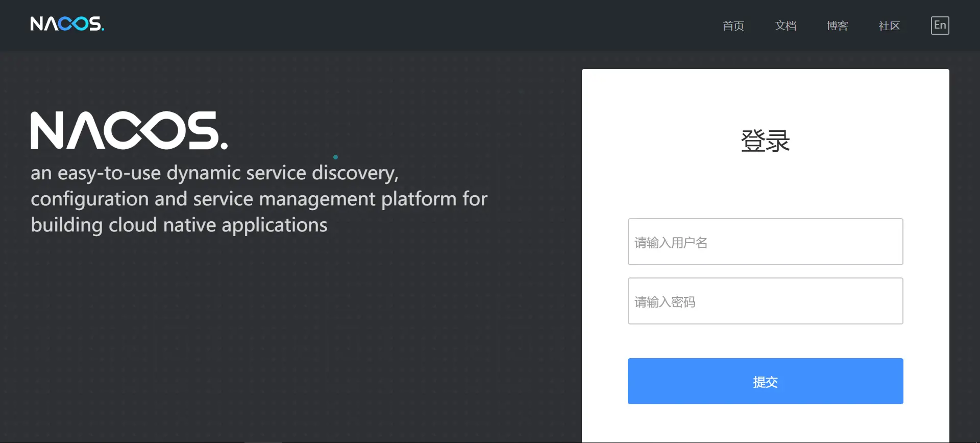This screenshot has width=980, height=443.
Task: Click the 登录 login heading
Action: point(765,141)
